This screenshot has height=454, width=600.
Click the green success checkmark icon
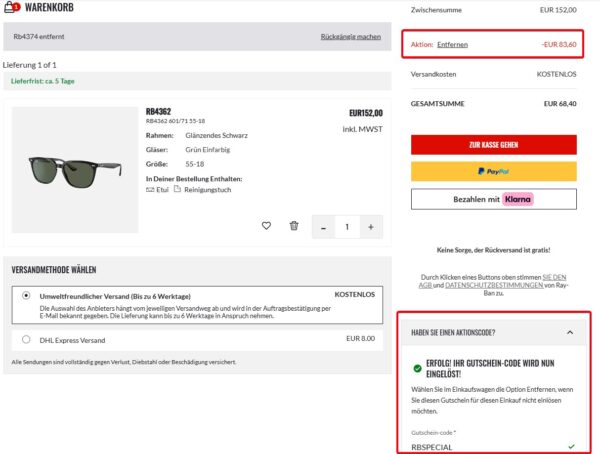(x=417, y=369)
